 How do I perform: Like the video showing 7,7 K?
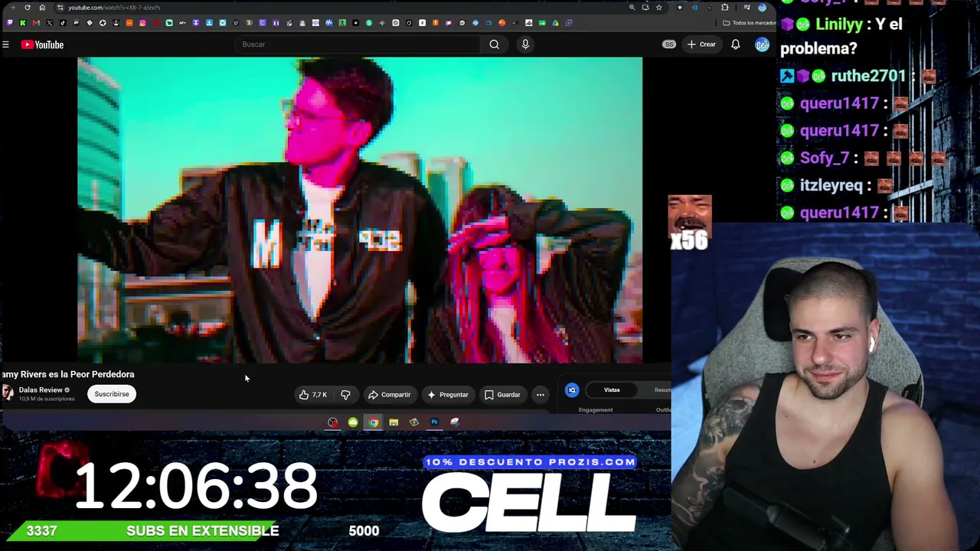click(312, 395)
